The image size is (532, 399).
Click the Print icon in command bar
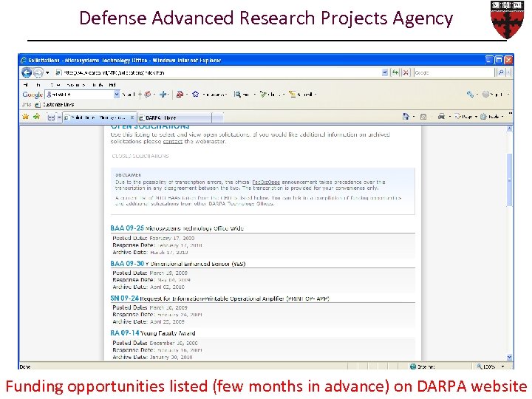(x=441, y=117)
